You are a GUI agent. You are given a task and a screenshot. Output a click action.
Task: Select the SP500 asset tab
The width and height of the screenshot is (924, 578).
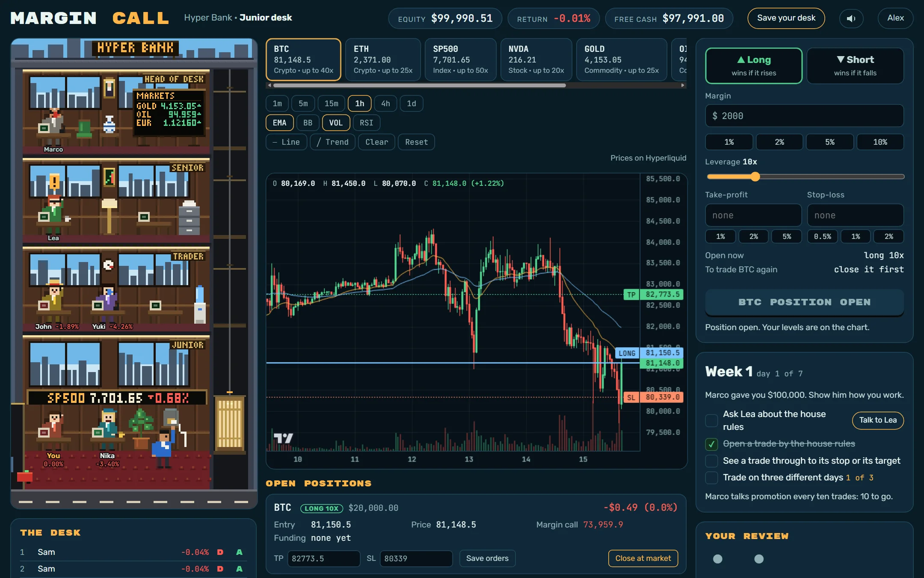pyautogui.click(x=460, y=60)
